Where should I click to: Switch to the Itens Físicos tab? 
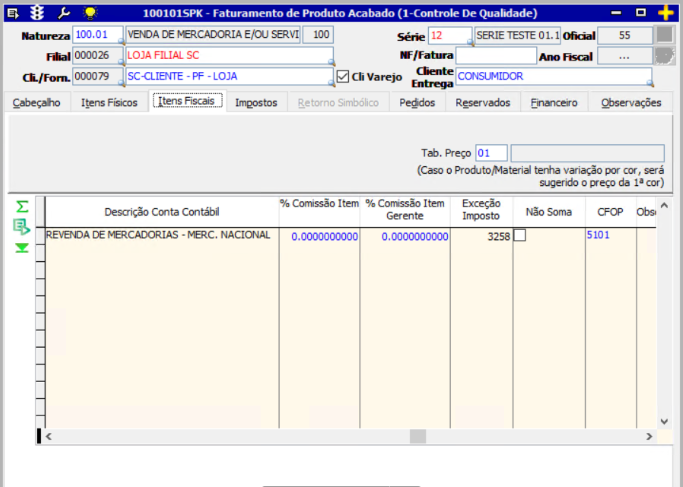click(x=109, y=103)
